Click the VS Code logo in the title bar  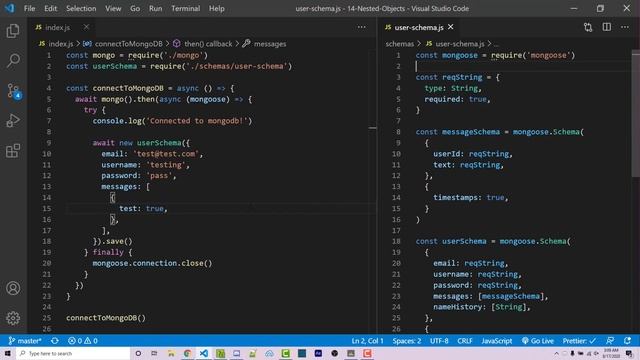coord(9,8)
